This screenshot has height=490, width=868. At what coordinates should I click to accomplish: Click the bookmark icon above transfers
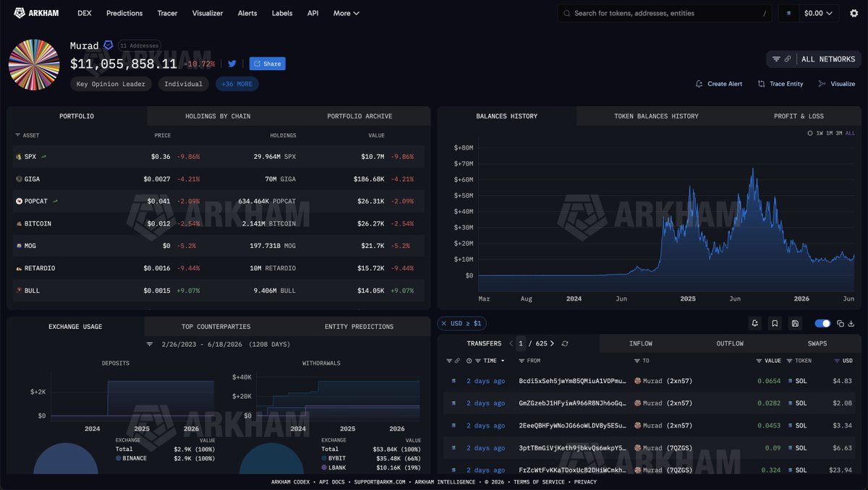point(775,324)
